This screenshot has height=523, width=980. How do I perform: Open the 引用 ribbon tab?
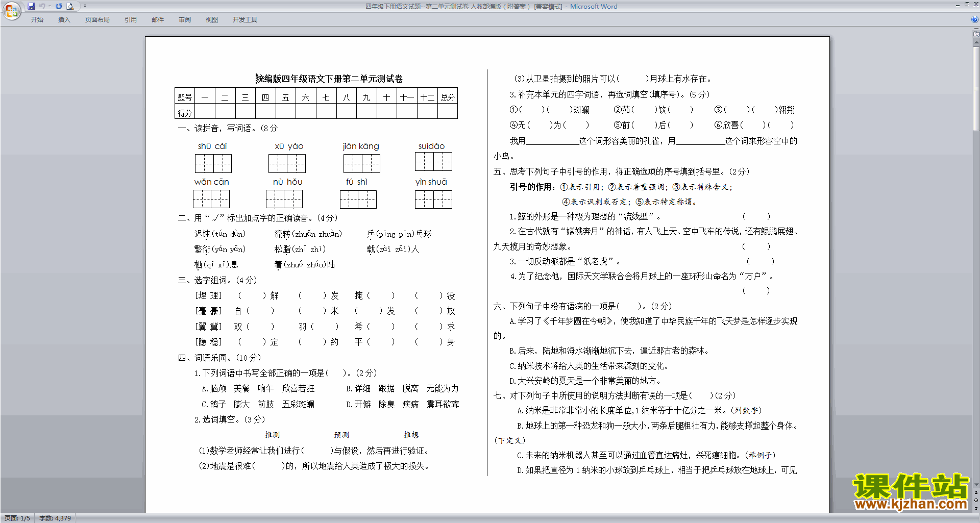[x=130, y=19]
